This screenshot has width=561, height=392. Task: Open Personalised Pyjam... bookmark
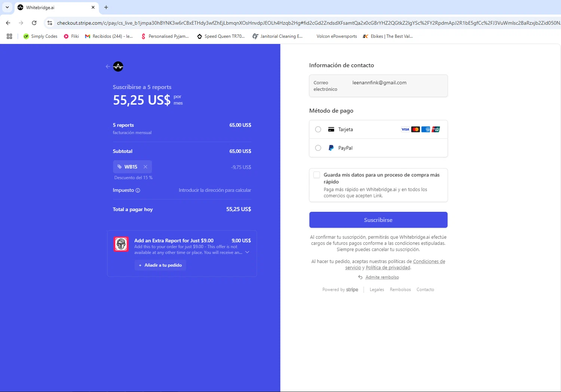pos(165,36)
